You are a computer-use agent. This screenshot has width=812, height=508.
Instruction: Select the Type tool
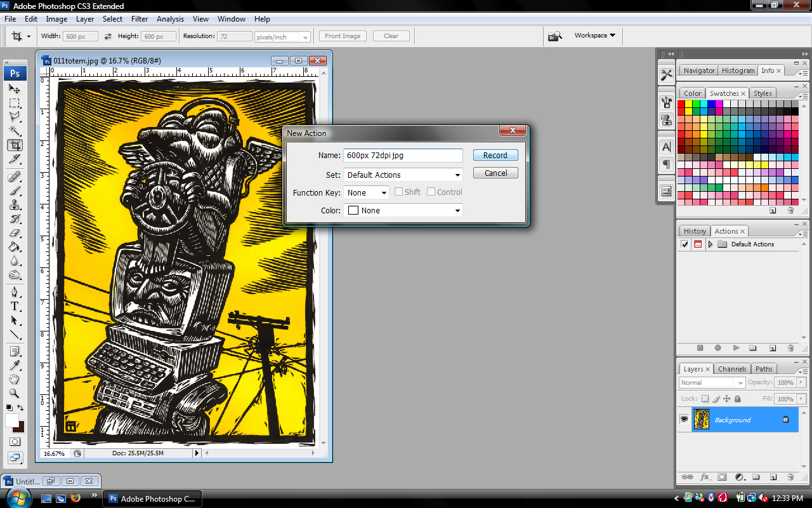[15, 306]
